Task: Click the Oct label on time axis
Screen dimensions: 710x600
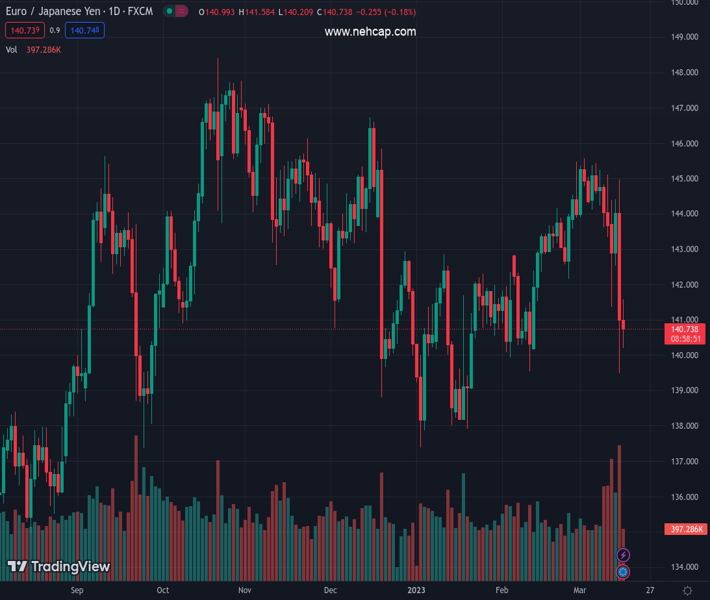Action: [163, 591]
